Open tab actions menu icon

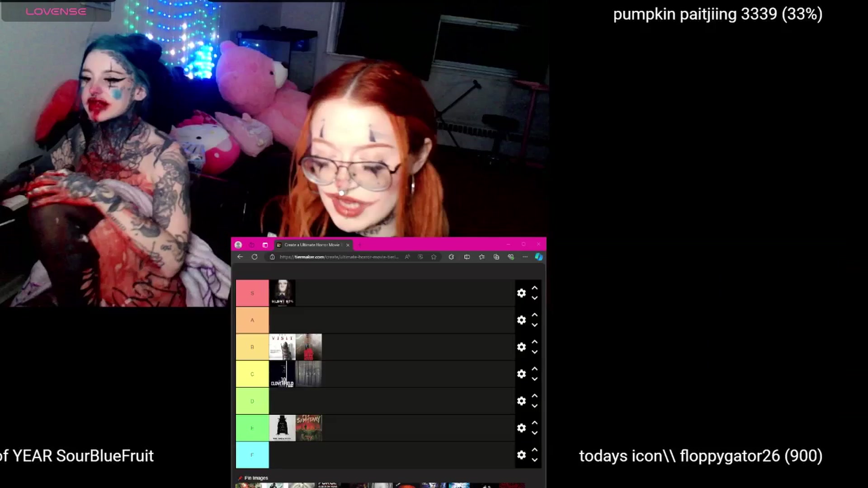[265, 245]
